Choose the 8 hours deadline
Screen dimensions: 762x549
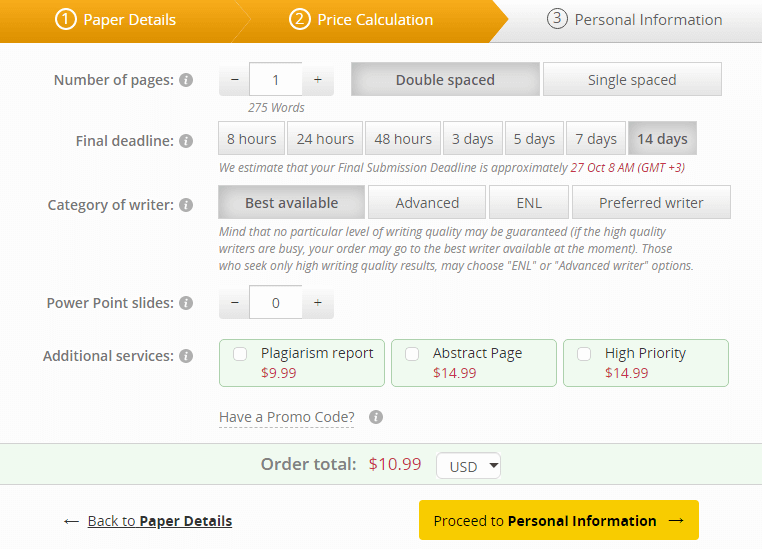[252, 138]
